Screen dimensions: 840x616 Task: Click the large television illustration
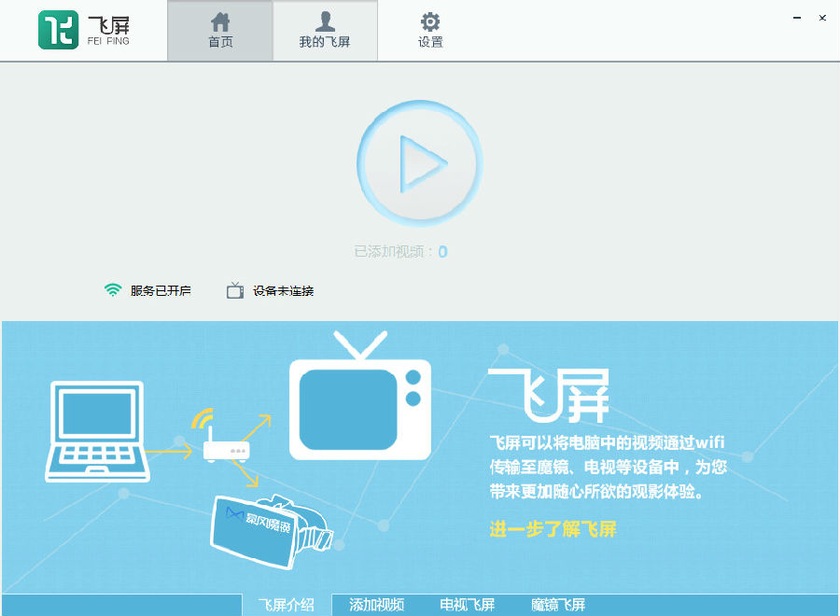359,401
